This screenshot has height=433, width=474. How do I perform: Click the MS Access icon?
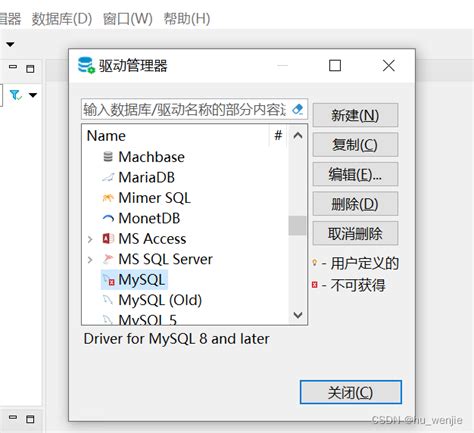point(108,239)
